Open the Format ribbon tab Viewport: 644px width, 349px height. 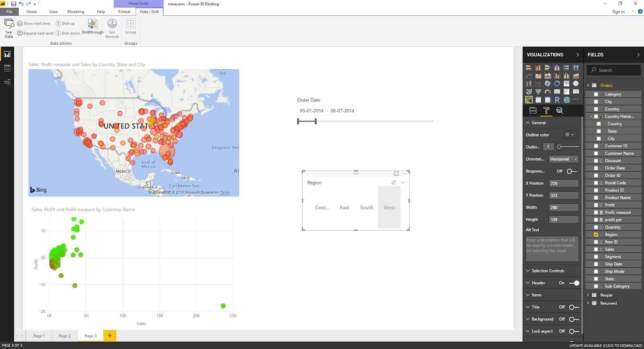pos(124,12)
